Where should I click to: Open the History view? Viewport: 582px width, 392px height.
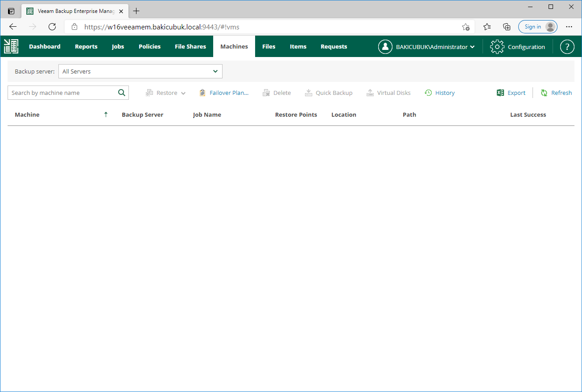pyautogui.click(x=440, y=93)
